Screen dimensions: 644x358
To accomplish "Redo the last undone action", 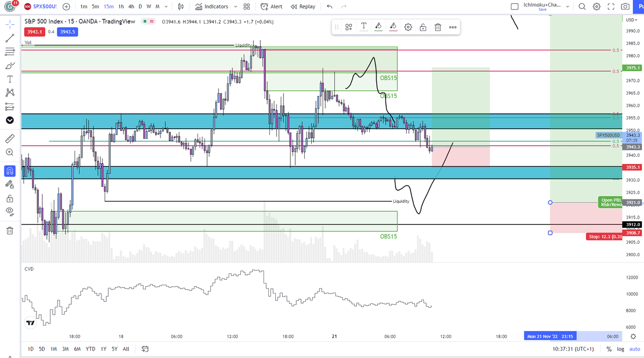I will pyautogui.click(x=345, y=6).
